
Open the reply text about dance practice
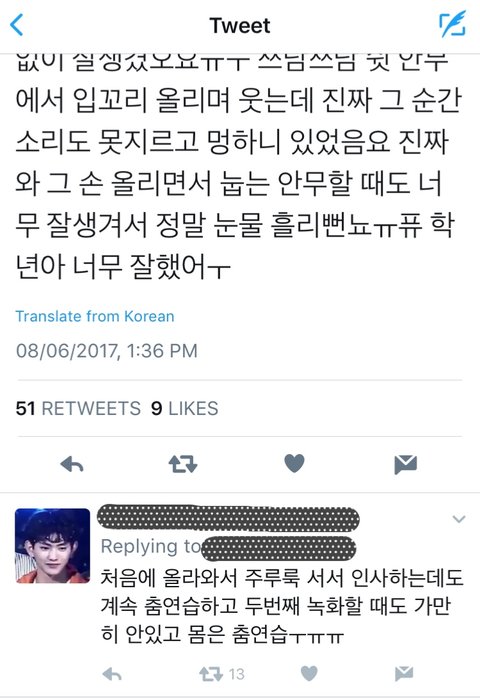coord(282,606)
